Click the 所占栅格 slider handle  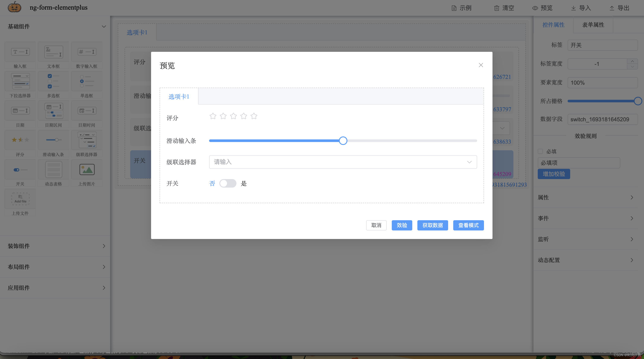[638, 101]
